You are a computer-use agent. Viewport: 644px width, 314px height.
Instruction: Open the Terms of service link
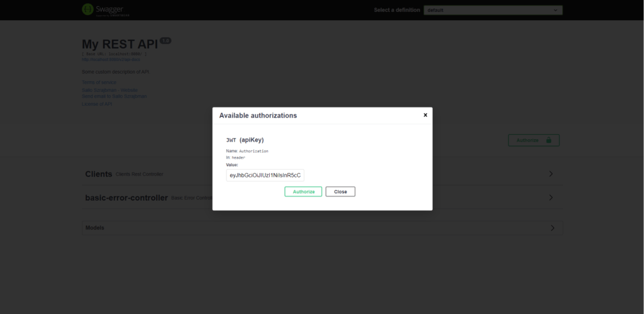pyautogui.click(x=99, y=82)
